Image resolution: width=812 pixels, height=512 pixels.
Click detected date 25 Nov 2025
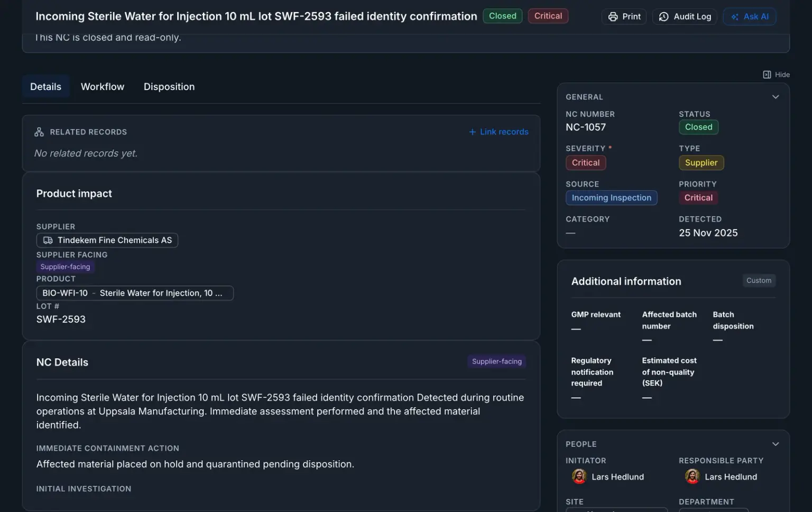[708, 233]
